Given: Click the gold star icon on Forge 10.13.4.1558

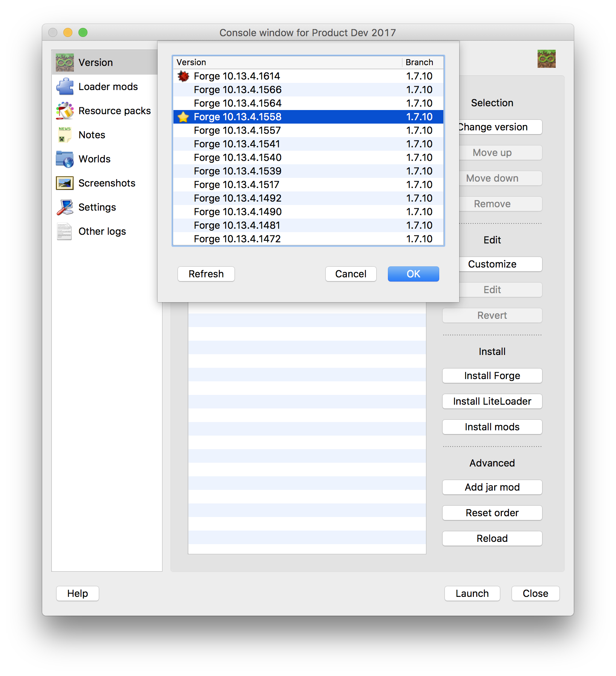Looking at the screenshot, I should (183, 117).
